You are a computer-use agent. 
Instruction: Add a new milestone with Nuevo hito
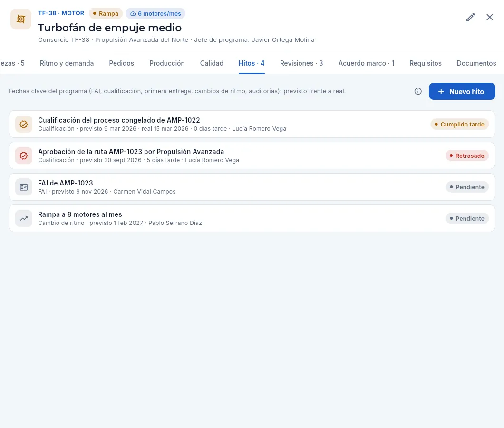coord(462,91)
